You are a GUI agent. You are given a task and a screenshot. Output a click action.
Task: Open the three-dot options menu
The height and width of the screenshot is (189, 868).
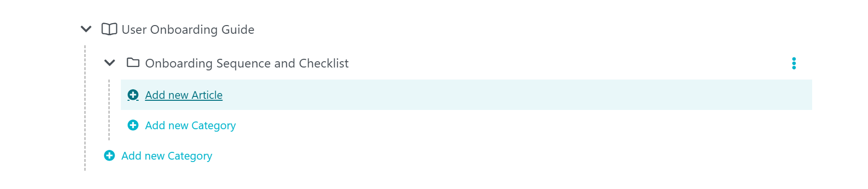coord(794,63)
